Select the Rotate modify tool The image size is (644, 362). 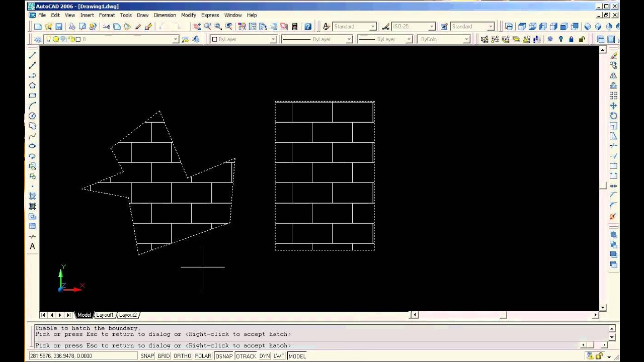(613, 116)
